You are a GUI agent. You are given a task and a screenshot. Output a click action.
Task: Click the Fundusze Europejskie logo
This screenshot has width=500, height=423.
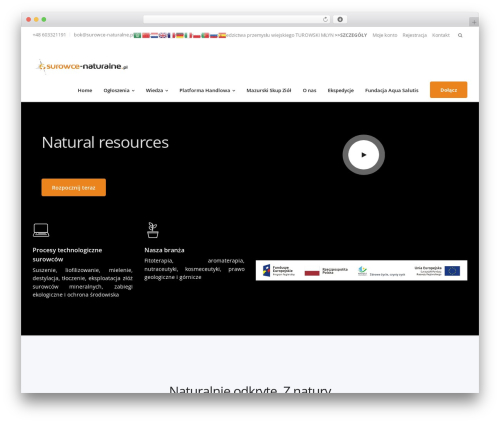point(279,271)
